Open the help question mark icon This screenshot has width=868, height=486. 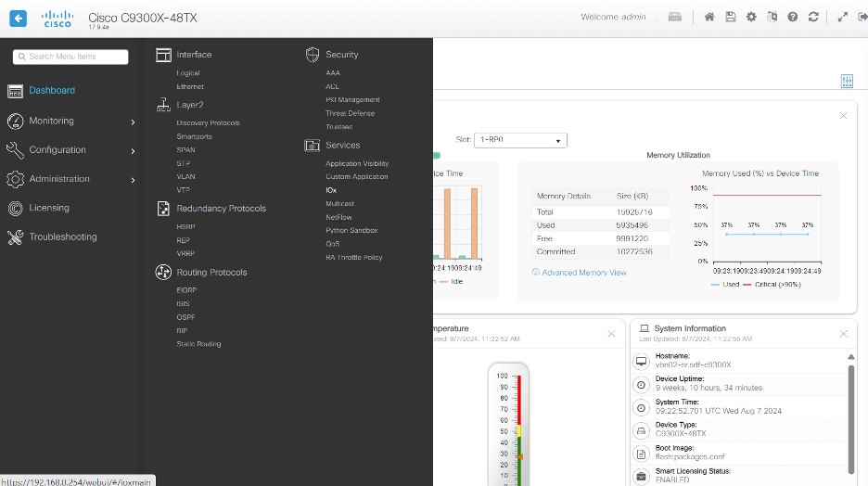click(793, 18)
